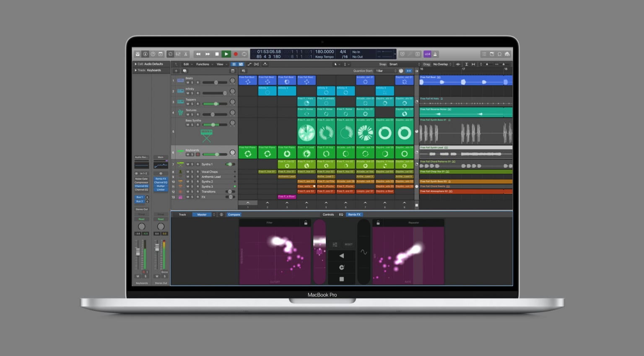The height and width of the screenshot is (356, 644).
Task: Trigger the Free Fall Beat cell in the grid
Action: pos(247,81)
